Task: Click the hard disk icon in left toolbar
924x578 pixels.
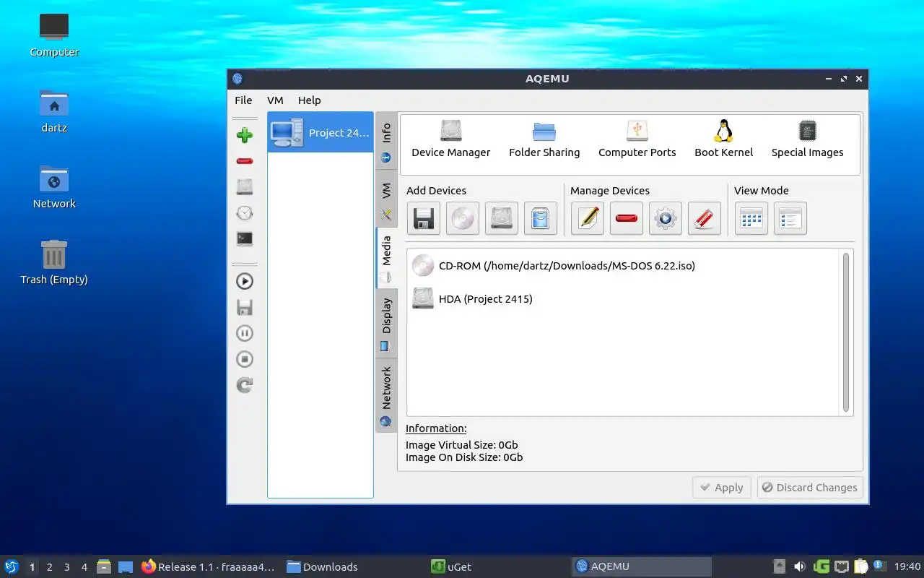Action: pos(245,187)
